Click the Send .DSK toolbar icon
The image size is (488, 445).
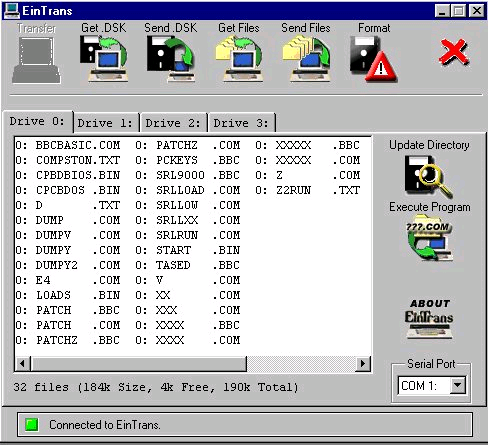pyautogui.click(x=171, y=59)
